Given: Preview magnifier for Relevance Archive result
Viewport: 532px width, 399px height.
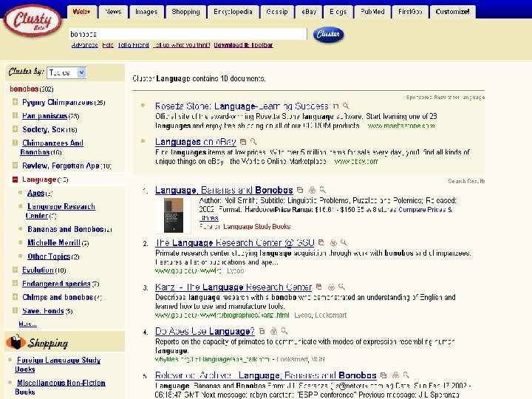Looking at the screenshot, I should point(406,375).
